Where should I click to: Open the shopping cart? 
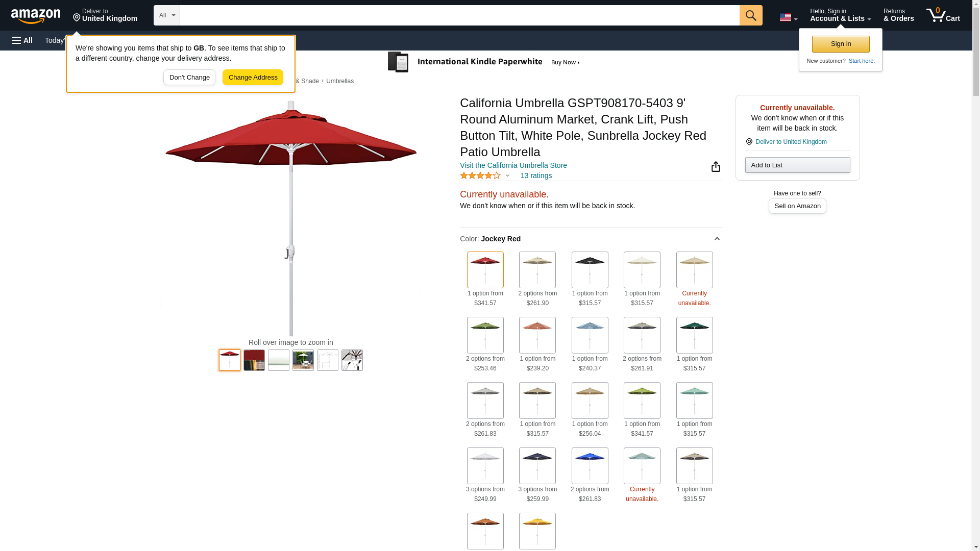[x=943, y=15]
